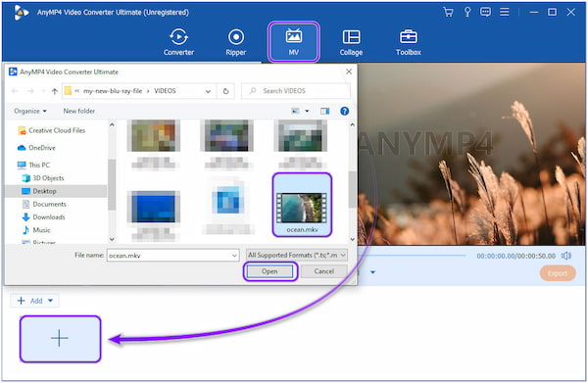Create a New folder
The height and width of the screenshot is (383, 588).
pos(79,111)
